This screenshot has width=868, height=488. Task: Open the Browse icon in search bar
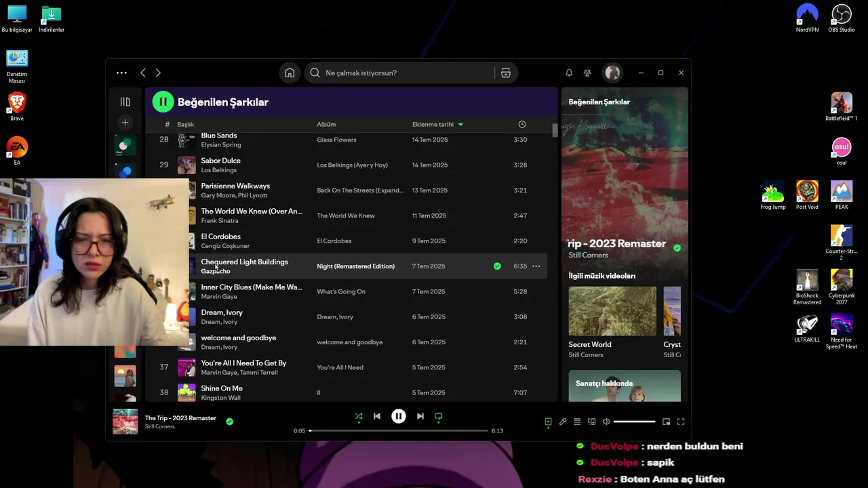click(x=506, y=73)
